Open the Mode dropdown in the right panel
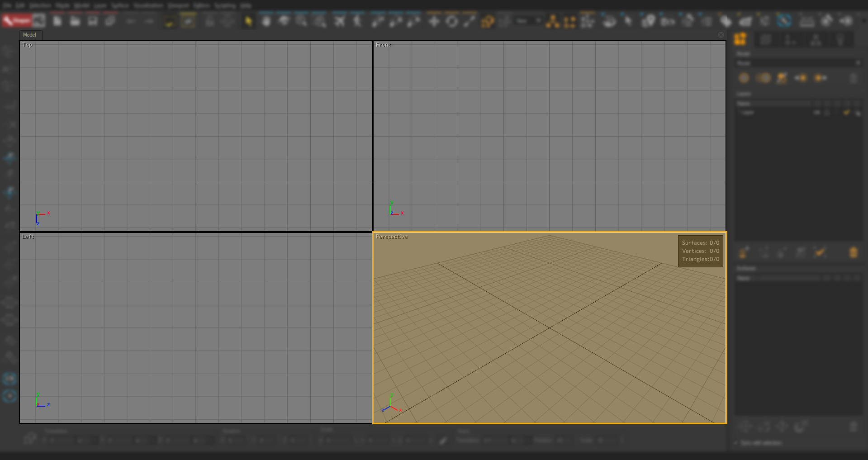The height and width of the screenshot is (460, 868). [858, 63]
